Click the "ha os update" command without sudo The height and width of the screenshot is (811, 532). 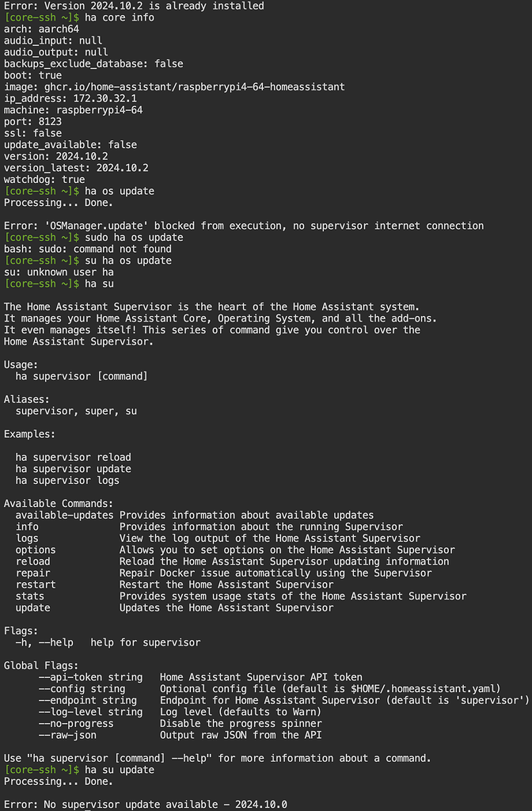click(x=119, y=192)
